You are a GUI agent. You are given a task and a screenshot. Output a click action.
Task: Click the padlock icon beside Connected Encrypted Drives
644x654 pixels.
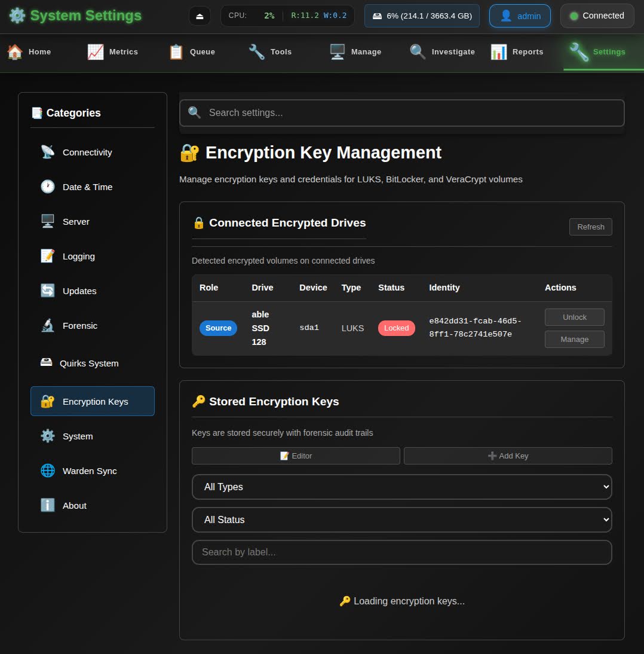[199, 223]
